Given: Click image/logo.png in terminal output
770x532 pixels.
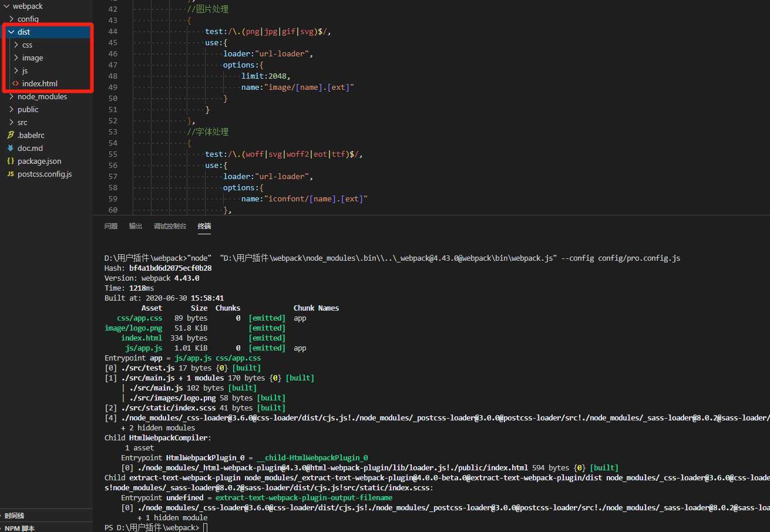Looking at the screenshot, I should click(133, 328).
